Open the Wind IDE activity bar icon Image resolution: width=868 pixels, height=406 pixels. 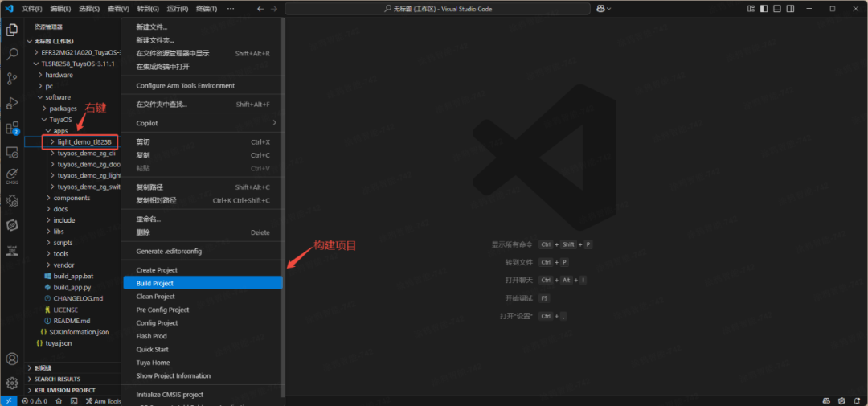coord(11,249)
